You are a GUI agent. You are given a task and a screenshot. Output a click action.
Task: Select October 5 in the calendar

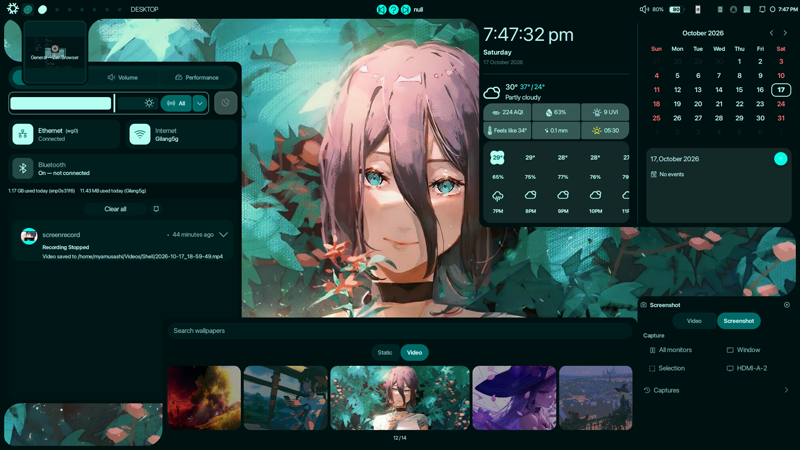677,76
